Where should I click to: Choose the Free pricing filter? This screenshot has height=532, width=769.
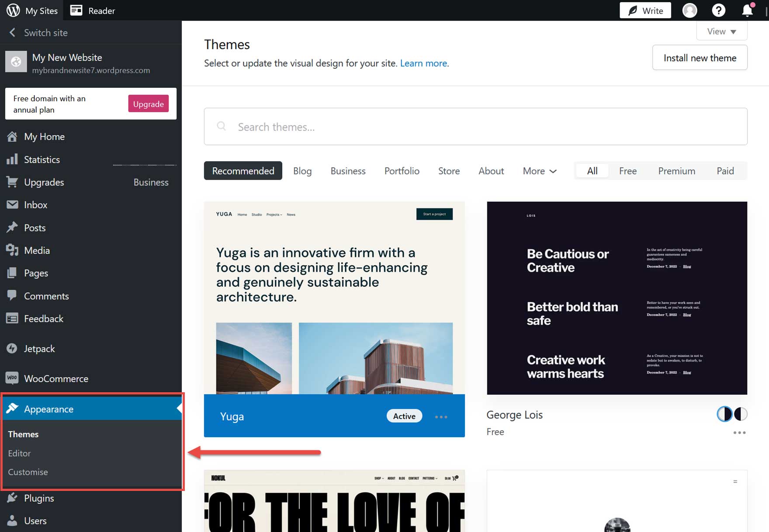[x=627, y=171]
